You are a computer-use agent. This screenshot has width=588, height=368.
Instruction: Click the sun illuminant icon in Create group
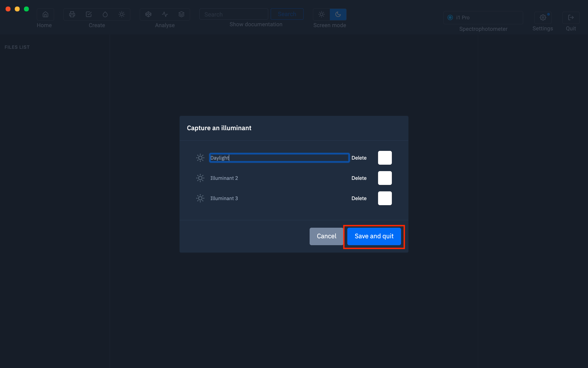pos(122,14)
